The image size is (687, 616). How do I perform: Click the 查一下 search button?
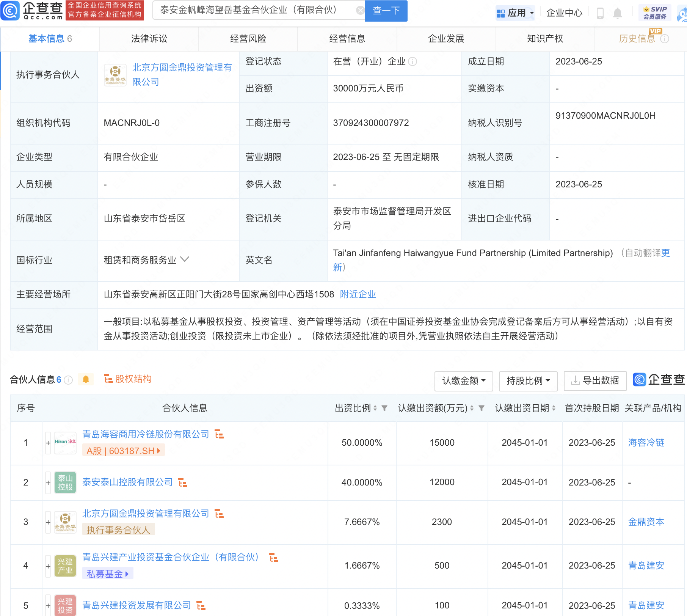point(386,11)
